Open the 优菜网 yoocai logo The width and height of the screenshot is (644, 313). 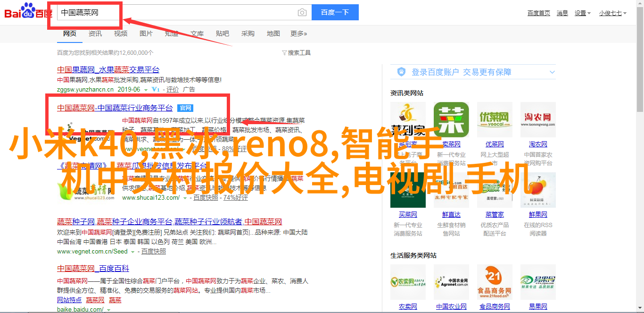[495, 120]
